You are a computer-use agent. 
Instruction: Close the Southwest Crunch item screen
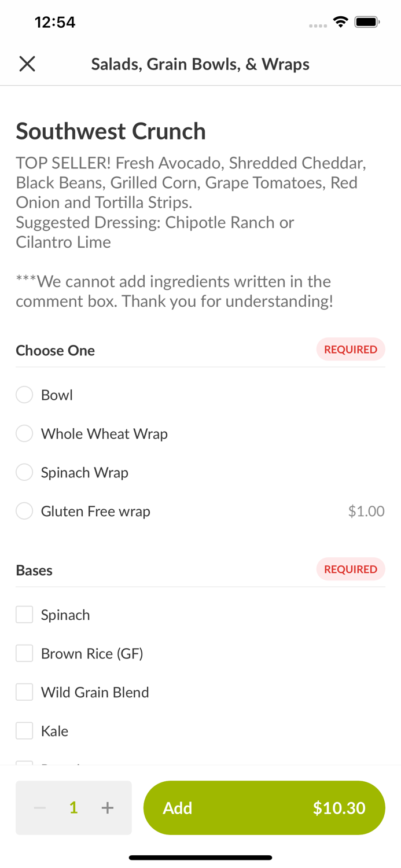tap(27, 64)
